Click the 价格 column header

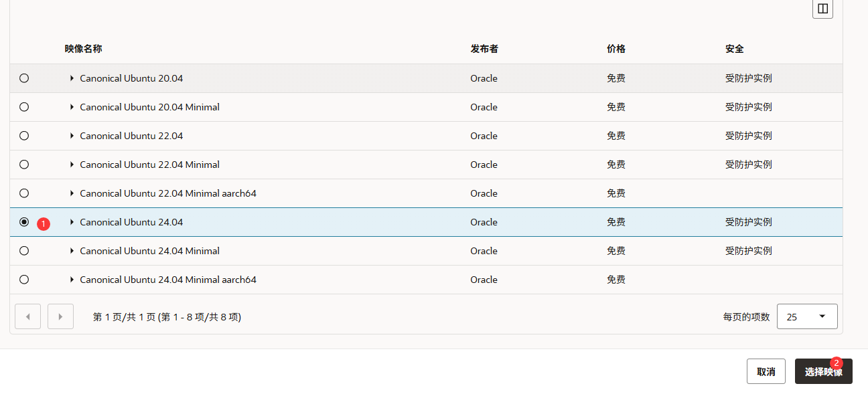coord(616,49)
